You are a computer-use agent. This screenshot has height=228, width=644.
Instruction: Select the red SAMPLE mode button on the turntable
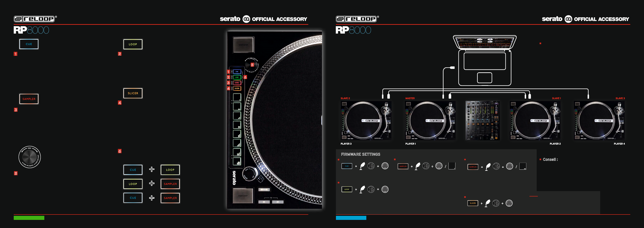tap(237, 83)
